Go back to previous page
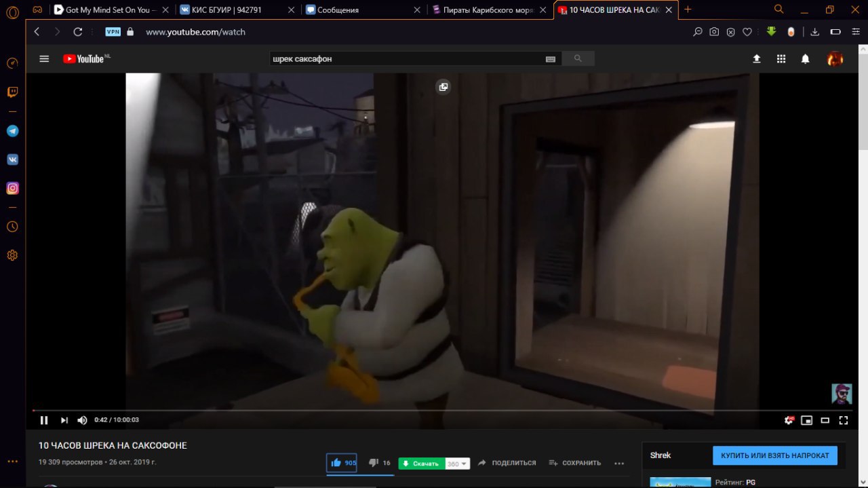The image size is (868, 488). click(37, 32)
